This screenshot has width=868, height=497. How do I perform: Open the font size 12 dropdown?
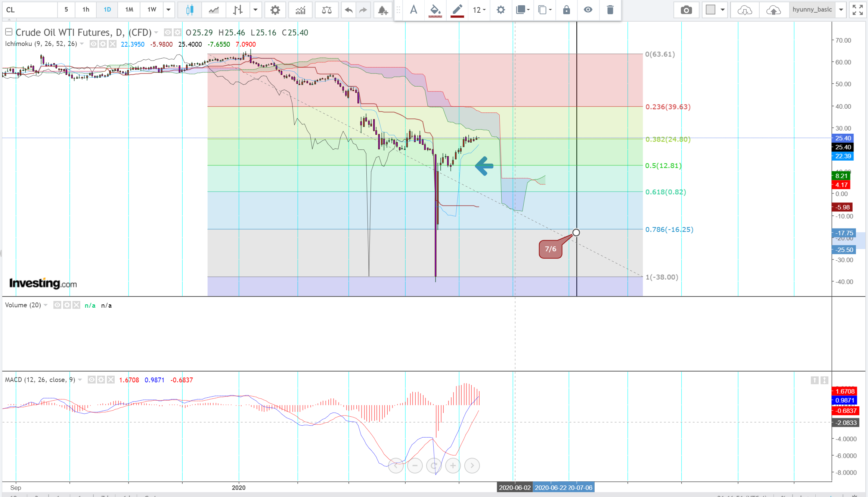[x=479, y=10]
